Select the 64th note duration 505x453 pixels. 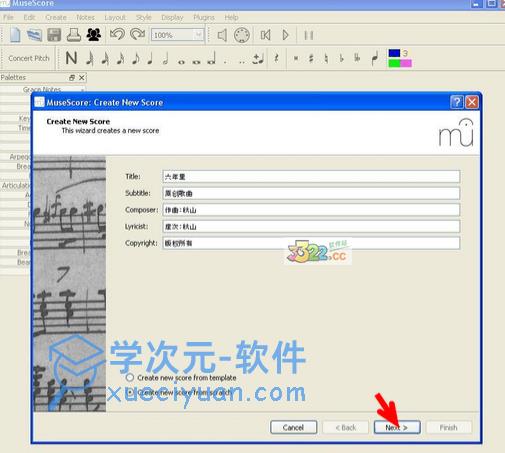pos(89,59)
